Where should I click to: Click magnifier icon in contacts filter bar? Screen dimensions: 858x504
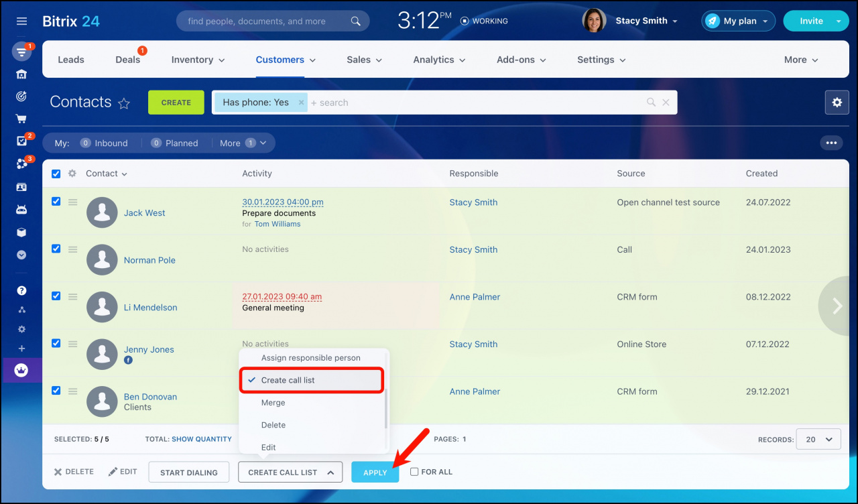point(651,103)
